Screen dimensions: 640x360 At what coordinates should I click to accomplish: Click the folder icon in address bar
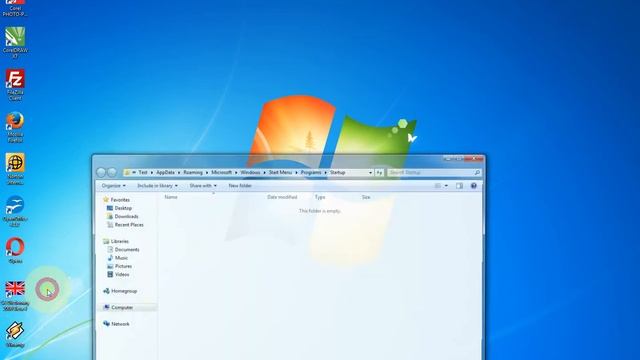(x=127, y=173)
